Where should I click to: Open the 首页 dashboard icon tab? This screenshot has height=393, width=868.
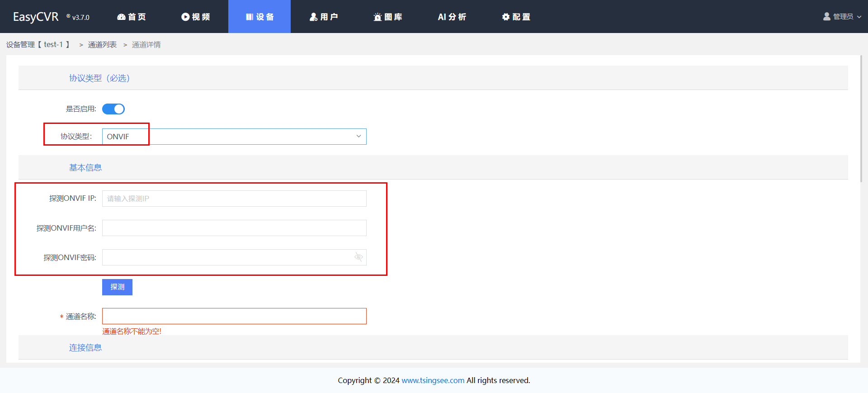[x=121, y=17]
